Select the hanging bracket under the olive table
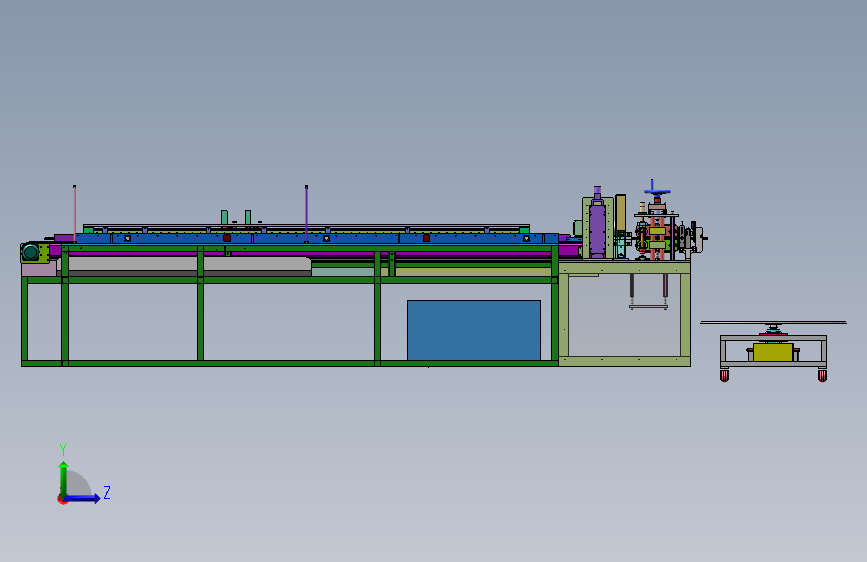Image resolution: width=867 pixels, height=562 pixels. point(649,292)
